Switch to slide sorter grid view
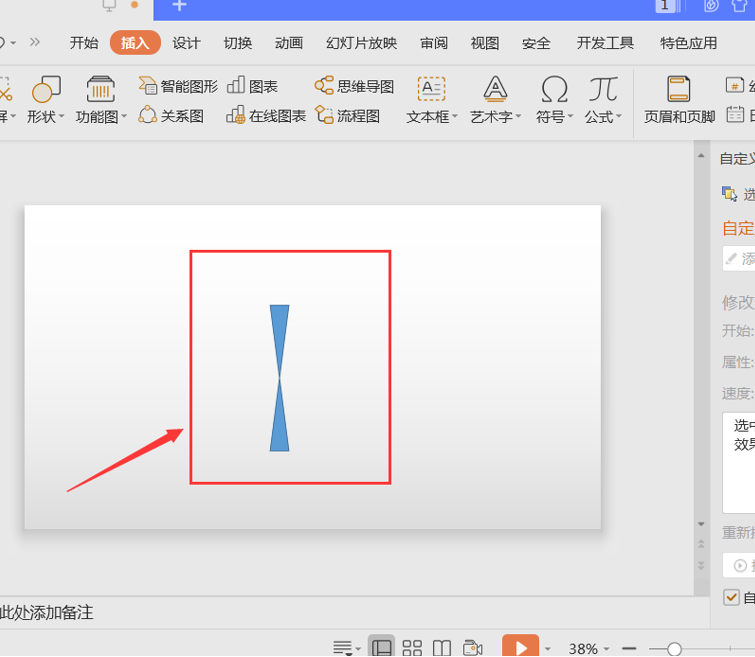 412,648
